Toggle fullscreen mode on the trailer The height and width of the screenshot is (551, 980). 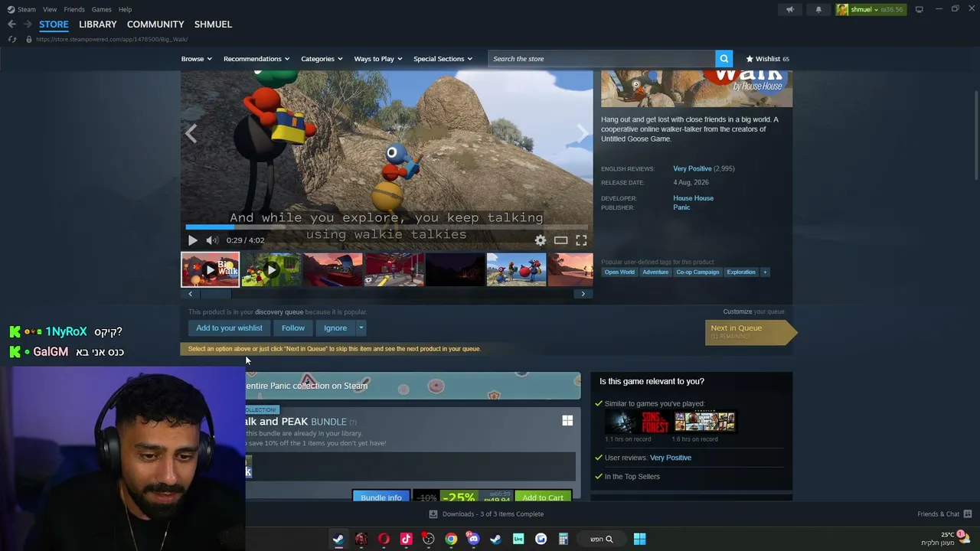coord(581,240)
